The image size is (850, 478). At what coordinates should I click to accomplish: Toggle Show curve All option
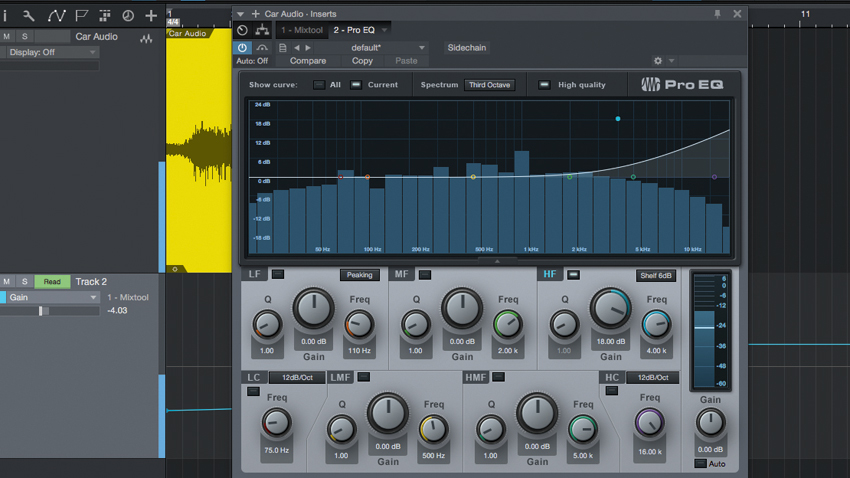[319, 85]
